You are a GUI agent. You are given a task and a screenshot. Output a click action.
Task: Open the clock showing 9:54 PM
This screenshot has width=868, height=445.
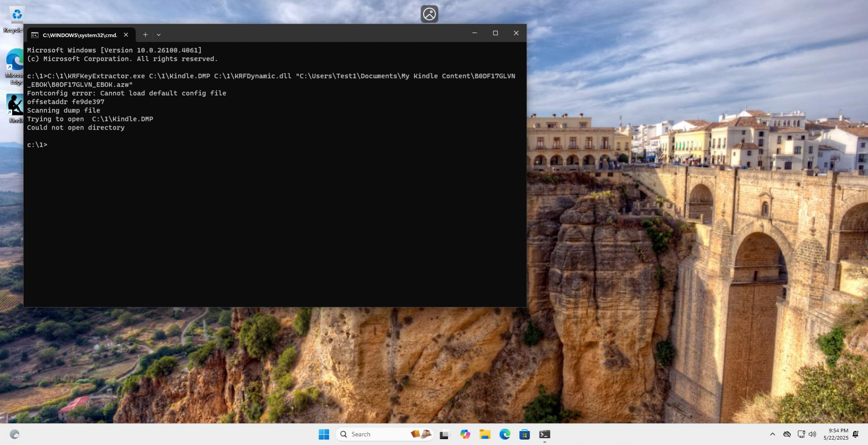(x=836, y=434)
